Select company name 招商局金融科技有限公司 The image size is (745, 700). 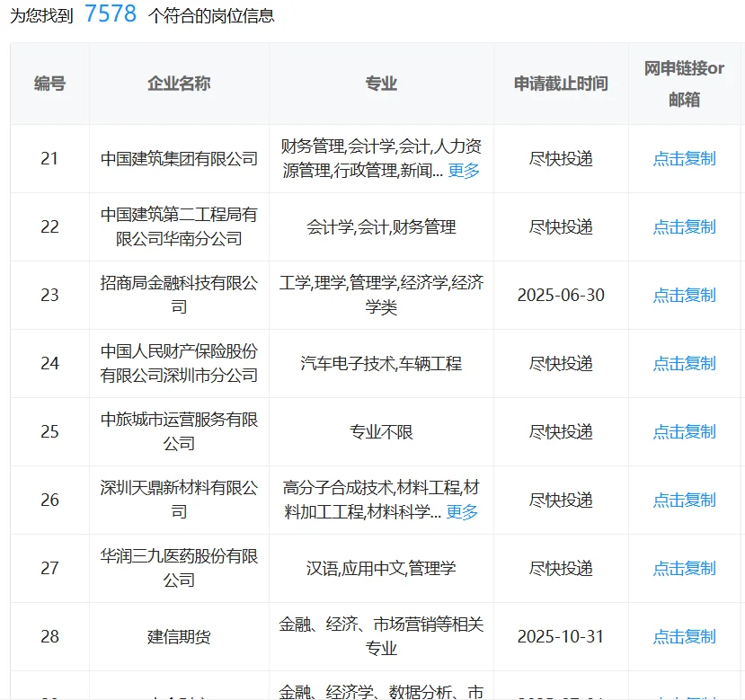tap(179, 295)
